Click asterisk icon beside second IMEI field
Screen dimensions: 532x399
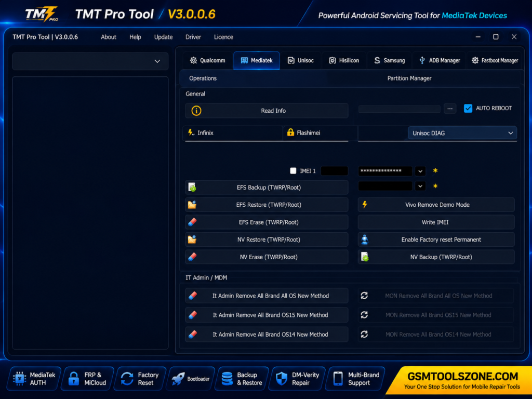click(x=435, y=186)
